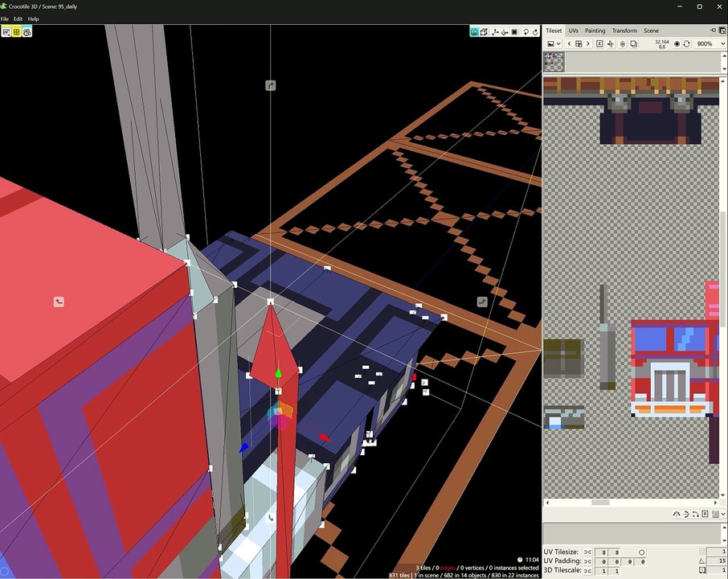Click the flip-horizontal arrow icon below the tileset
728x579 pixels.
pyautogui.click(x=685, y=514)
